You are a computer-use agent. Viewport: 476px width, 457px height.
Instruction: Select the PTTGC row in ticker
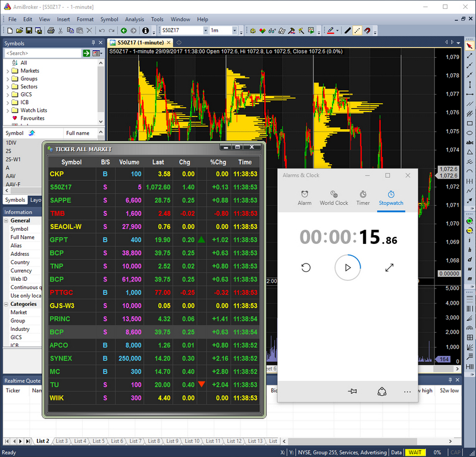click(154, 292)
